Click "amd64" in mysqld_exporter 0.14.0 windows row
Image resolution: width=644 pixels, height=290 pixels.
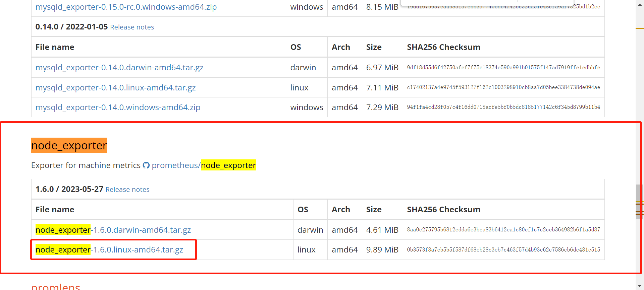pos(345,107)
